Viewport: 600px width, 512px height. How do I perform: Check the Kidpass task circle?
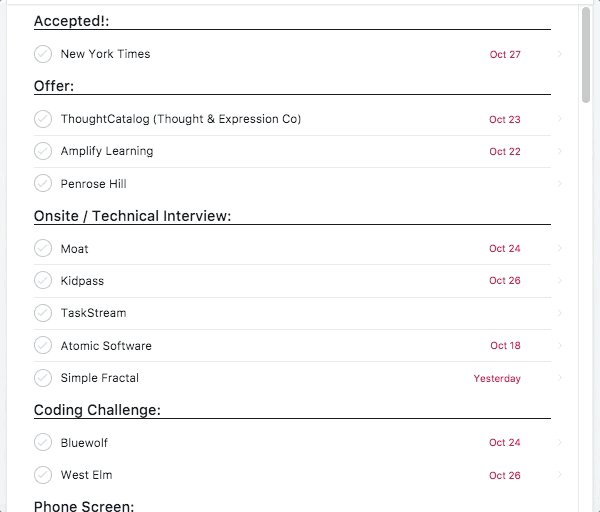43,281
